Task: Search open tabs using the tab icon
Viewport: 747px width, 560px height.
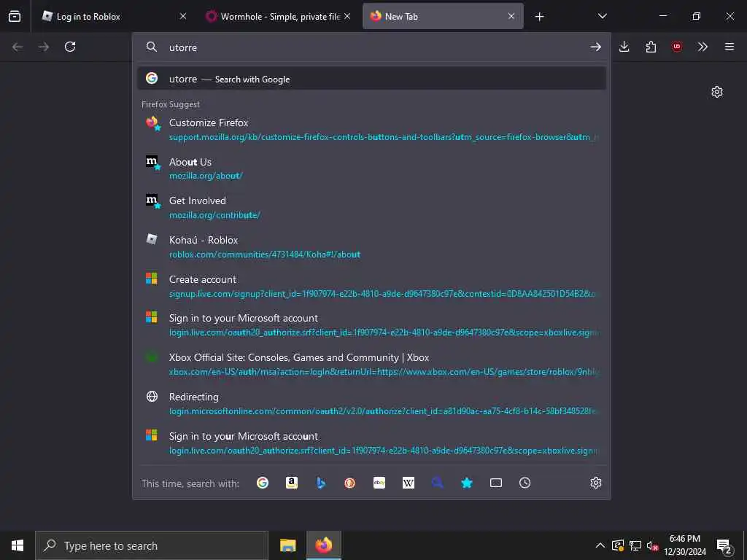Action: (496, 483)
